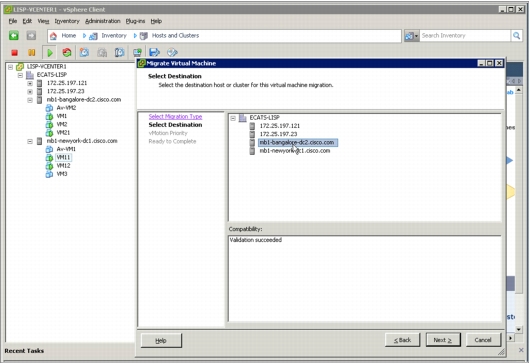Open the Administration menu
Screen dimensions: 530x364
tap(103, 21)
